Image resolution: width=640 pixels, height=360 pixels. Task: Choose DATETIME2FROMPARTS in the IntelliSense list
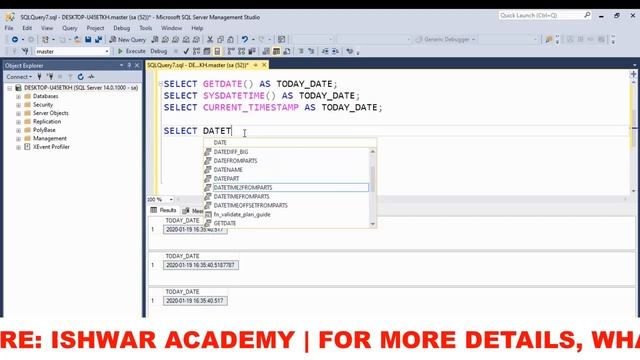pyautogui.click(x=243, y=188)
